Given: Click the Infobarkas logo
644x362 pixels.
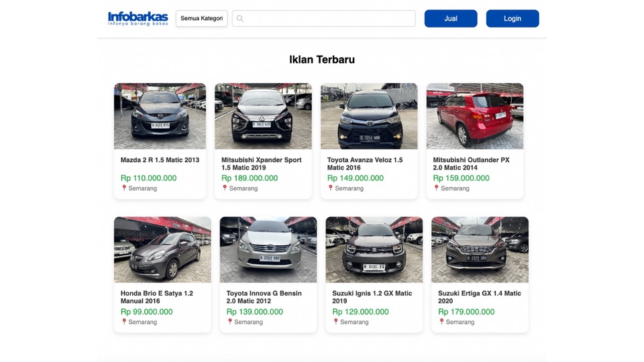Looking at the screenshot, I should click(x=138, y=19).
